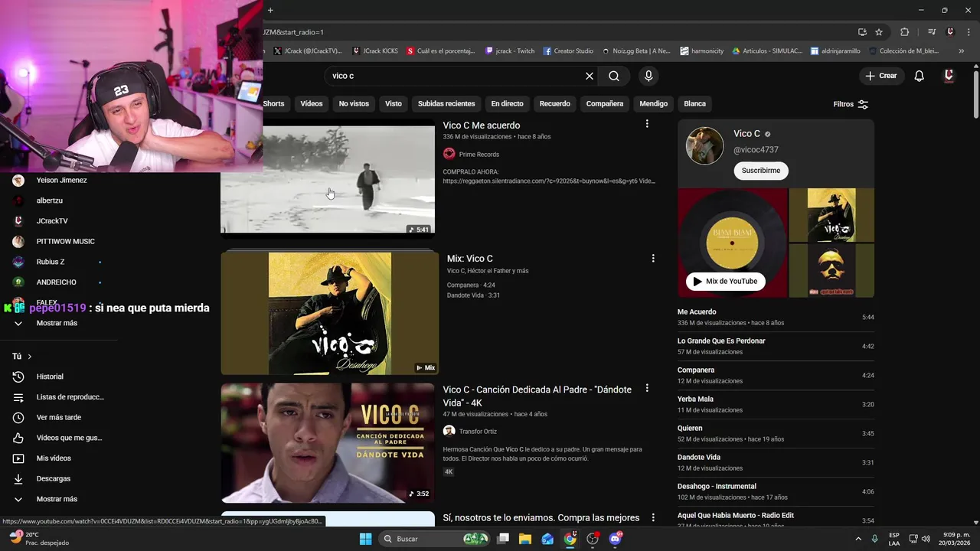Play Yerba Mala in the track list
The height and width of the screenshot is (551, 980).
coord(776,404)
